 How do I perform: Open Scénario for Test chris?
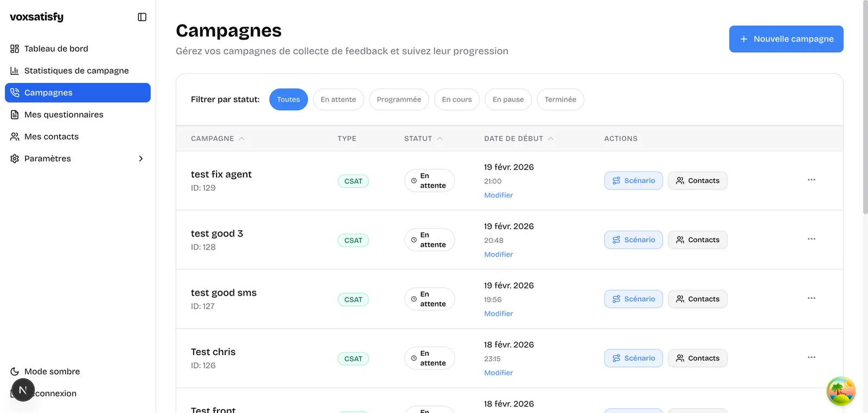pos(634,358)
